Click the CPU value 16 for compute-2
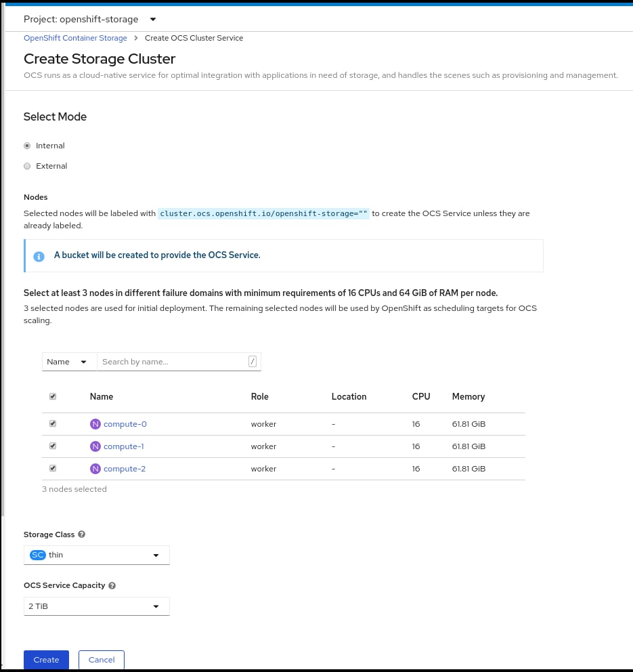 click(416, 468)
